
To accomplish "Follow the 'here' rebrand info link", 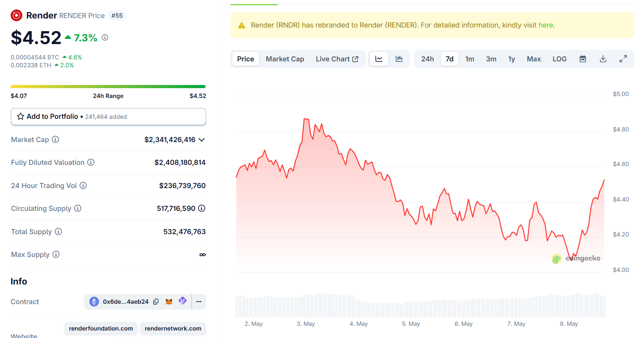I will [546, 25].
